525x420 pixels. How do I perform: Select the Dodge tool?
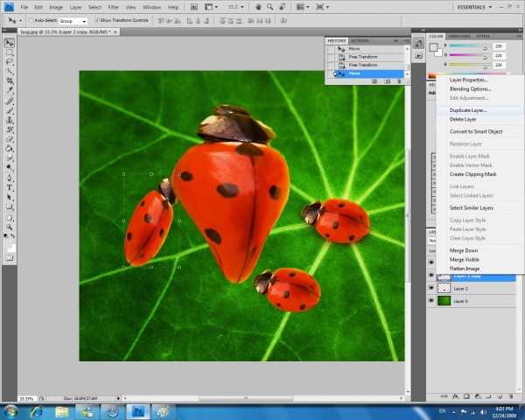click(10, 167)
